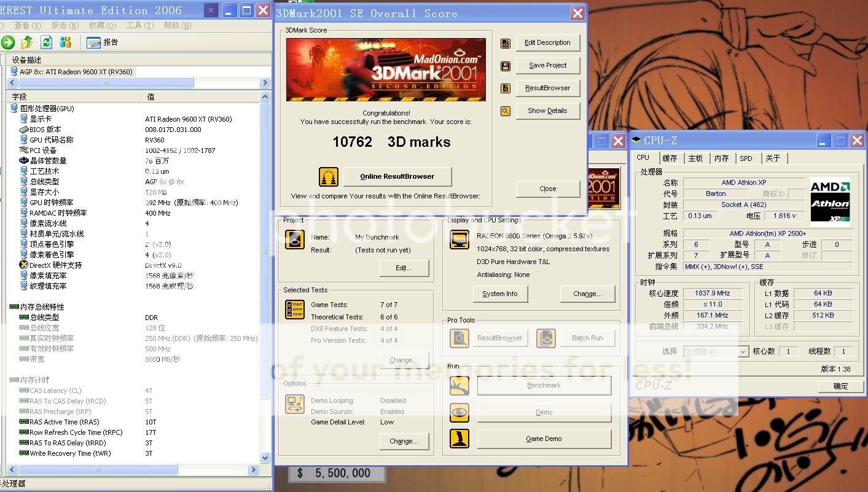This screenshot has width=868, height=492.
Task: Click the yellow icon beside Benchmark button
Action: (459, 386)
